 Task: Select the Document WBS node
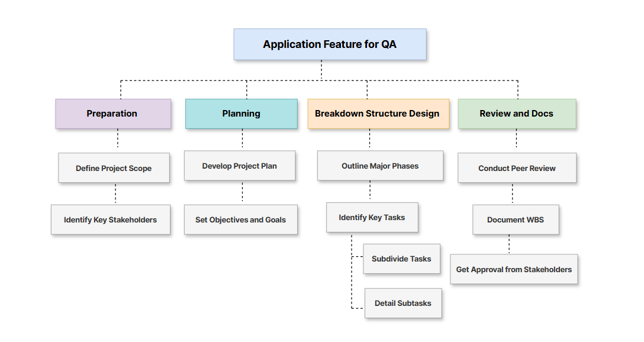click(x=516, y=220)
